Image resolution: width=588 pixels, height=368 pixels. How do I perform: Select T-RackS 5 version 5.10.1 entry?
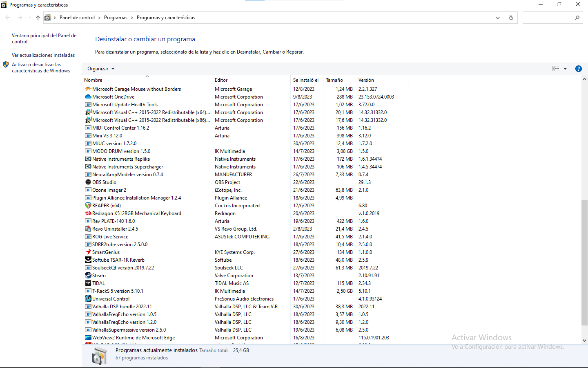click(x=246, y=291)
